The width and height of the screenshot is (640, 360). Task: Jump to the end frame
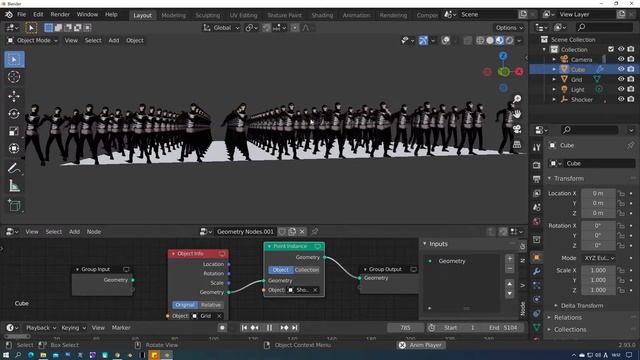pyautogui.click(x=295, y=328)
